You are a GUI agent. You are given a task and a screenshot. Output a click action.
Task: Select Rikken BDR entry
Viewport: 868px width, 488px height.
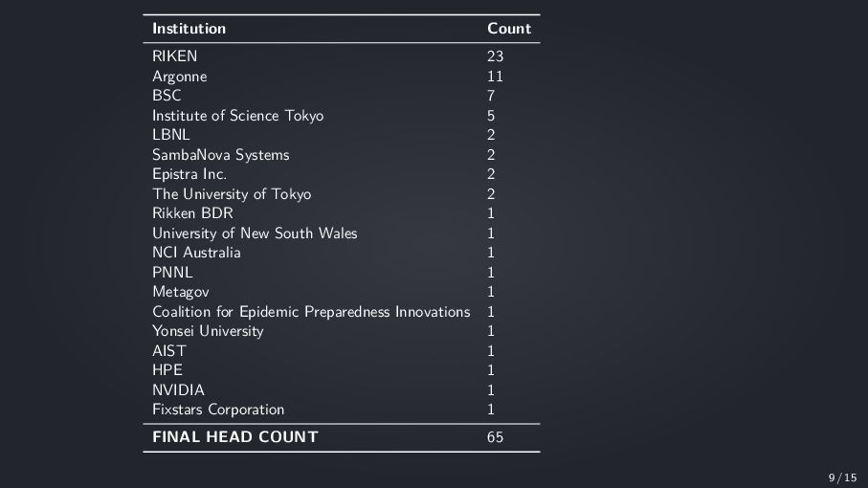[x=192, y=213]
